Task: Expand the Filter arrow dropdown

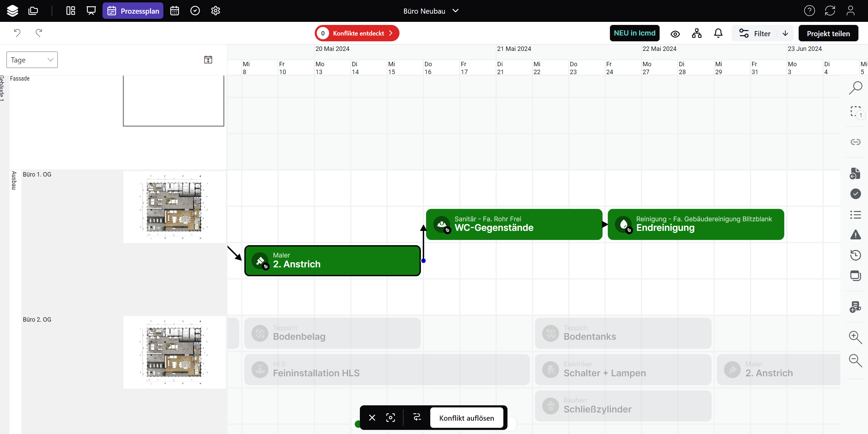Action: click(785, 33)
